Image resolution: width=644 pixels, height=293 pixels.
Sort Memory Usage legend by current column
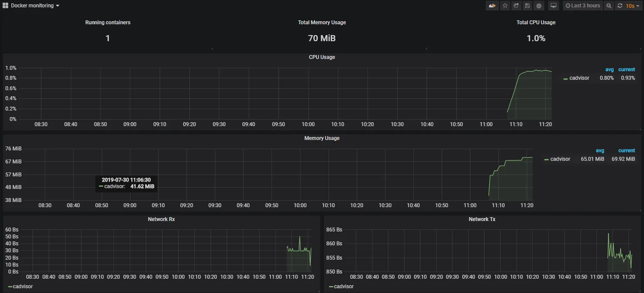click(x=626, y=150)
